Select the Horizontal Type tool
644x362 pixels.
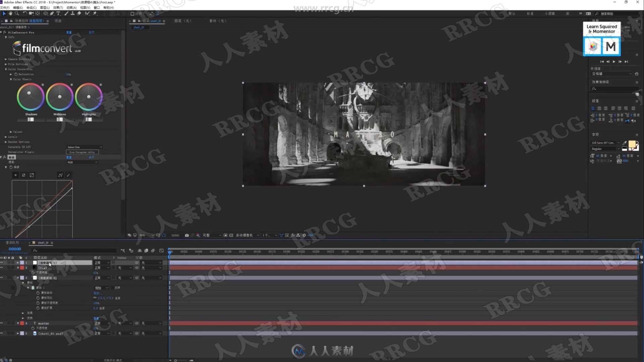[x=58, y=13]
